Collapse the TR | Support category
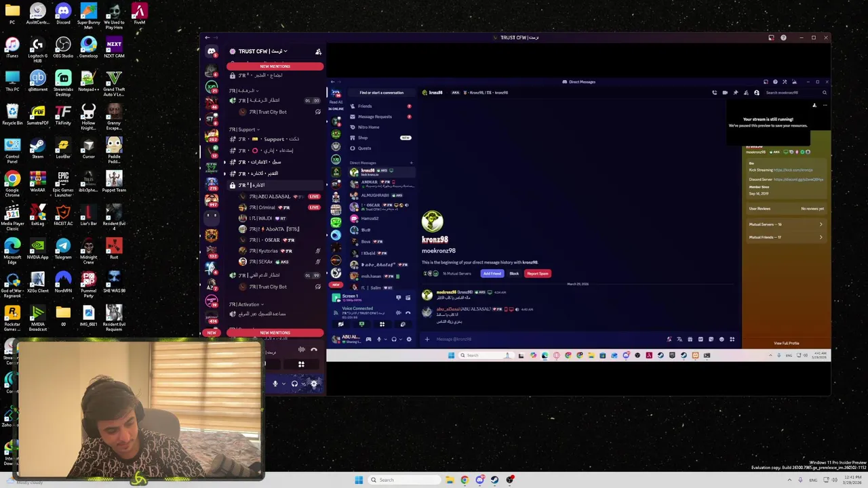868x488 pixels. [243, 129]
